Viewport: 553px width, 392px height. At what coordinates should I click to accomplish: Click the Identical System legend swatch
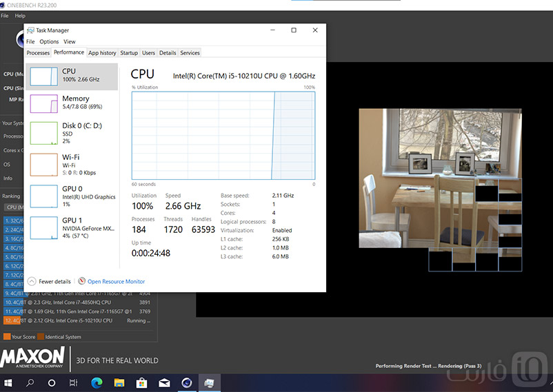click(x=41, y=337)
